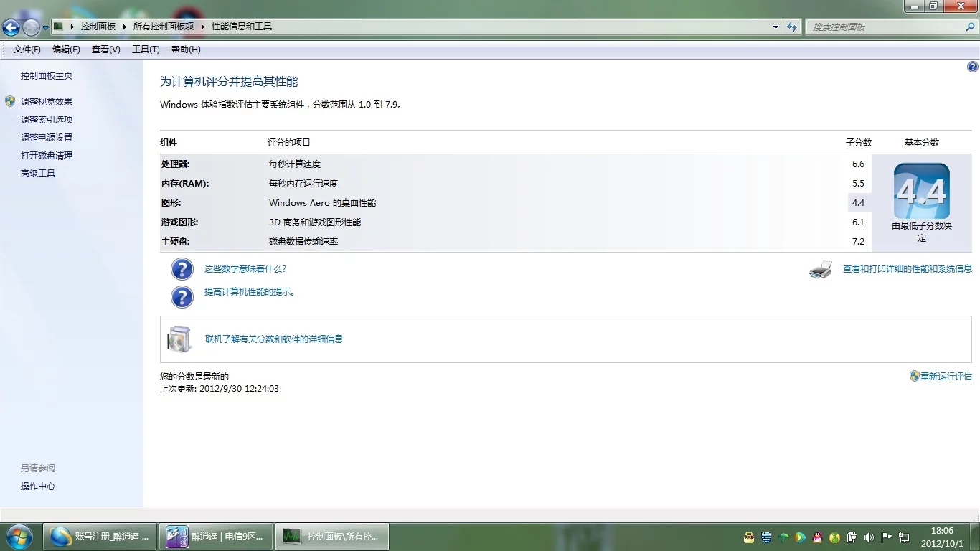Viewport: 980px width, 551px height.
Task: Click inside the 搜索控制面板 search field
Action: coord(882,27)
